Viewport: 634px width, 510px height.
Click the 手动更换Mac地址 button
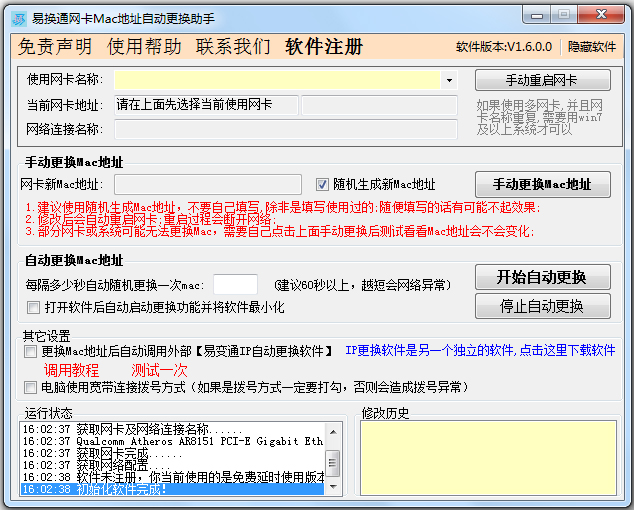pos(543,184)
